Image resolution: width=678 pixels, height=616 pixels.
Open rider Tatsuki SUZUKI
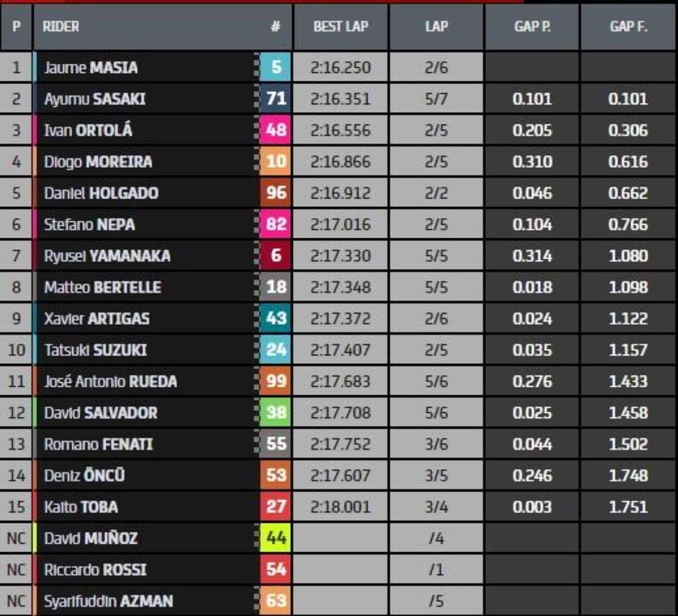coord(95,350)
